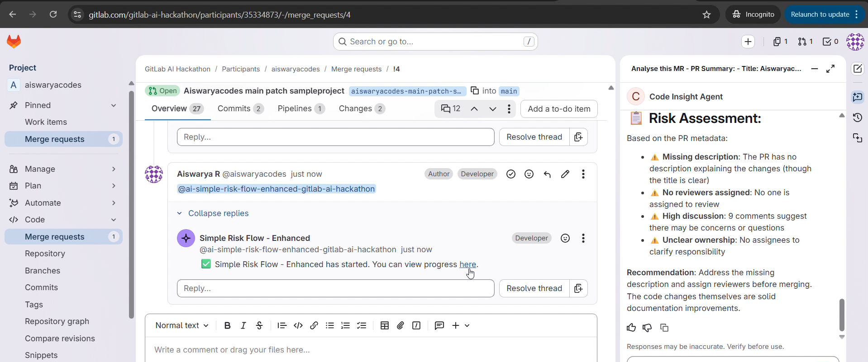Click the Reply field under Simple Risk Flow
868x362 pixels.
(335, 288)
